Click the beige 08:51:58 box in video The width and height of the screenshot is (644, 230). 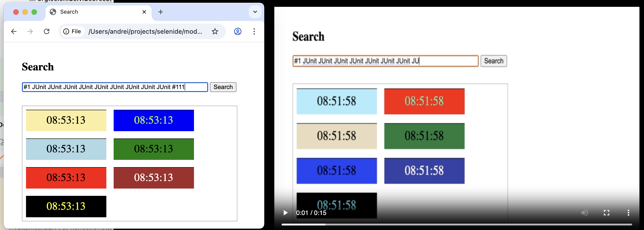click(337, 136)
